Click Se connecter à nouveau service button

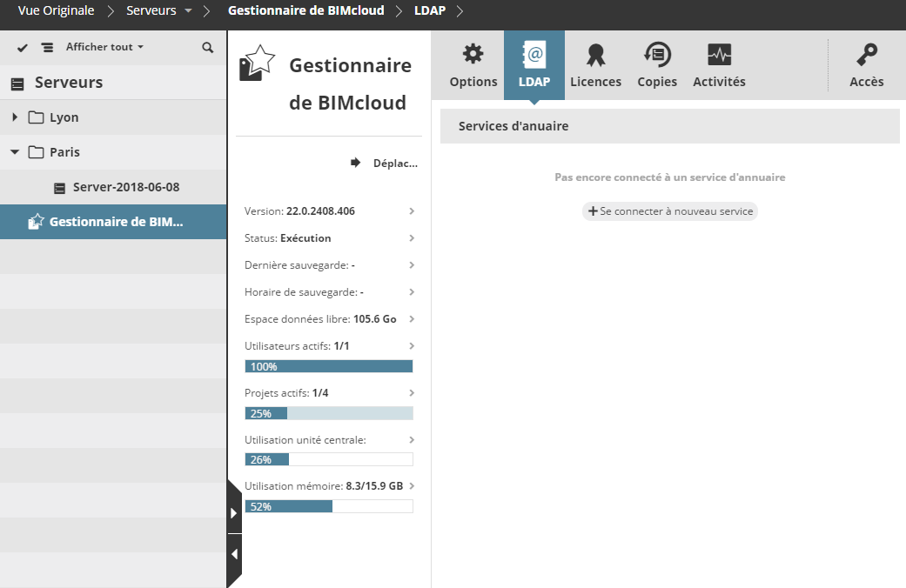(670, 211)
